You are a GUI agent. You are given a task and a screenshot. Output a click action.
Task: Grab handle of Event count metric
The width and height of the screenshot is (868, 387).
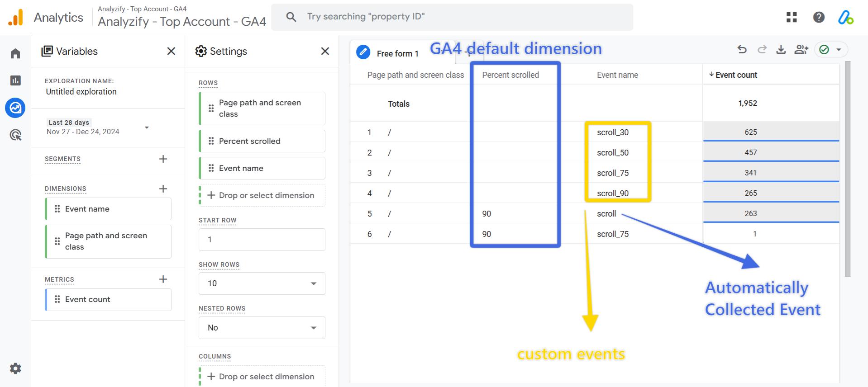57,299
